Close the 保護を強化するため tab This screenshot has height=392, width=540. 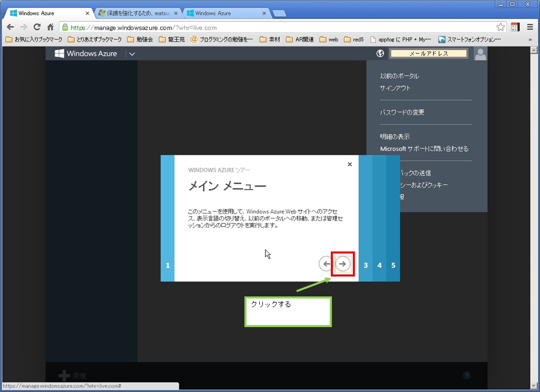[x=175, y=13]
